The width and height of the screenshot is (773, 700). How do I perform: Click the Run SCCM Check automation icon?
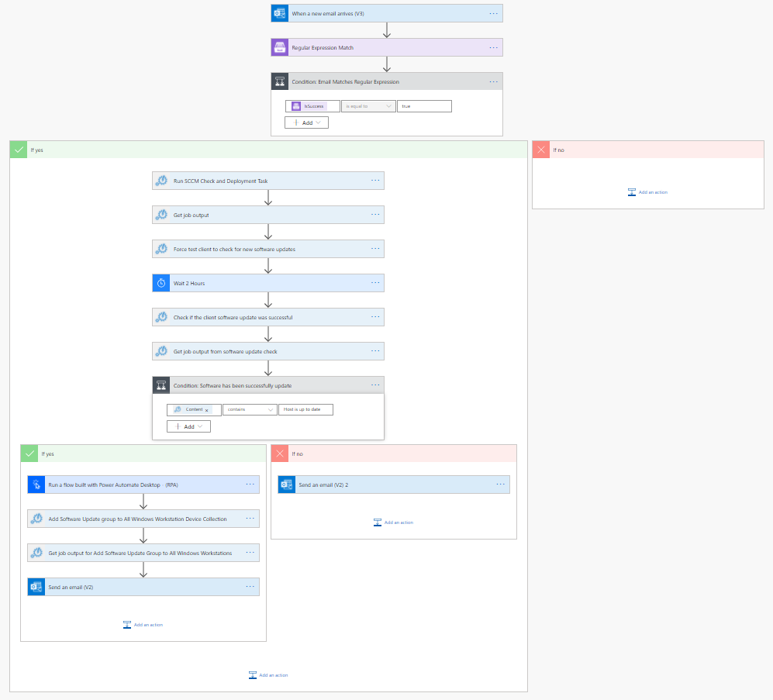click(x=160, y=181)
